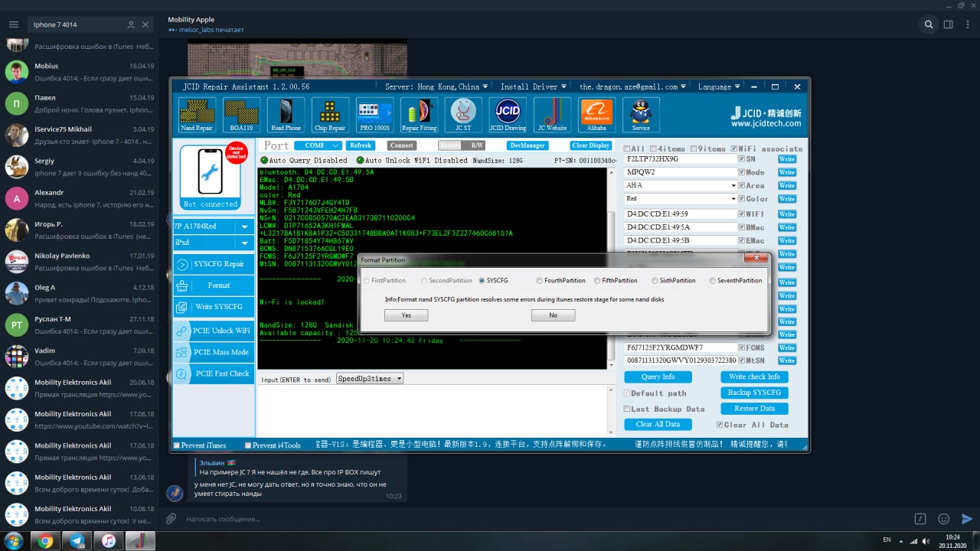Screen dimensions: 980x551
Task: Click Restore Data button
Action: [754, 409]
